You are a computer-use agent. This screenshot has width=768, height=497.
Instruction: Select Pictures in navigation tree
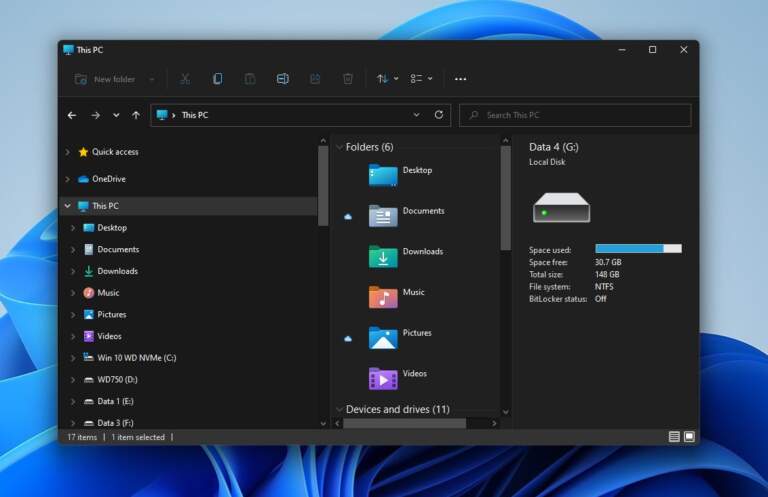pos(112,314)
